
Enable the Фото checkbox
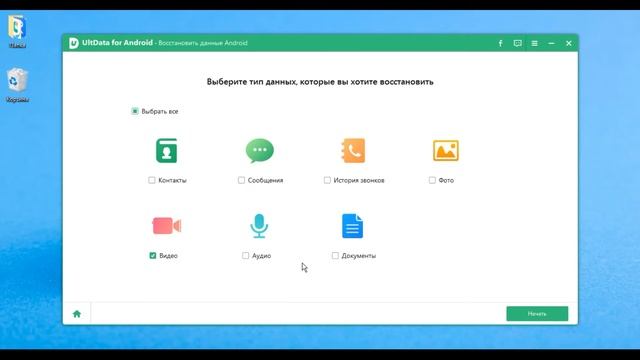[432, 180]
